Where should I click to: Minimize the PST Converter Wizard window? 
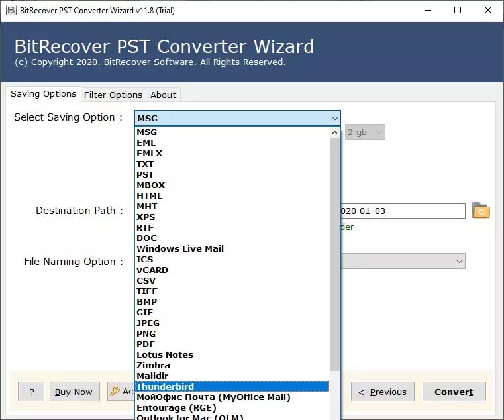428,11
